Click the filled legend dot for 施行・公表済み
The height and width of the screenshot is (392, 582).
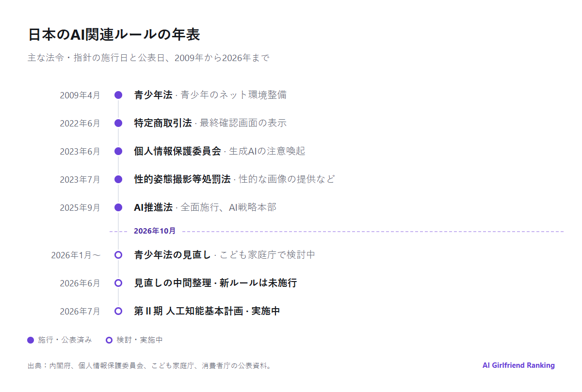pos(31,340)
